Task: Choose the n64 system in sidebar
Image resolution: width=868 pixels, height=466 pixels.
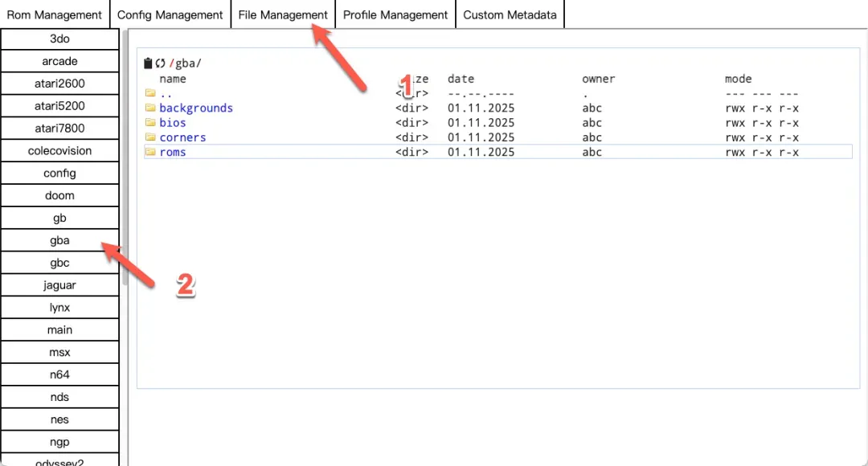Action: (x=59, y=374)
